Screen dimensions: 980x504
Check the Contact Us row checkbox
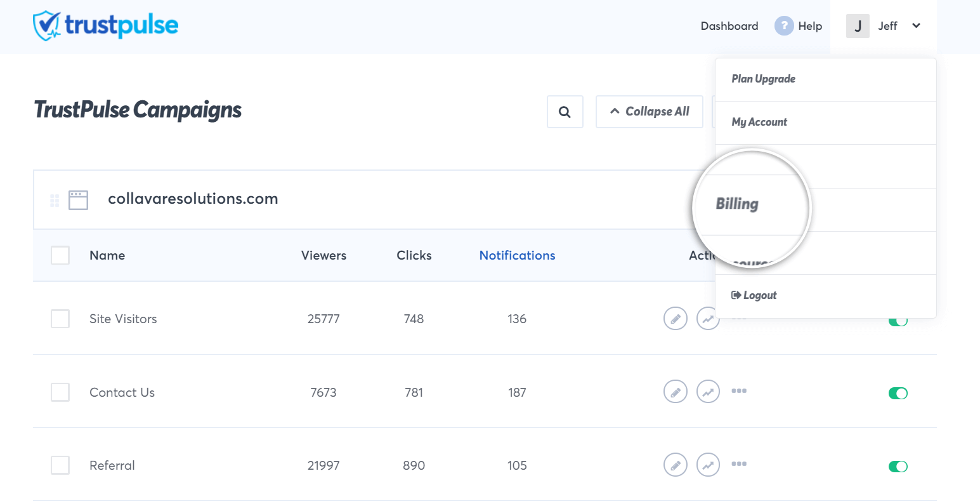(60, 392)
